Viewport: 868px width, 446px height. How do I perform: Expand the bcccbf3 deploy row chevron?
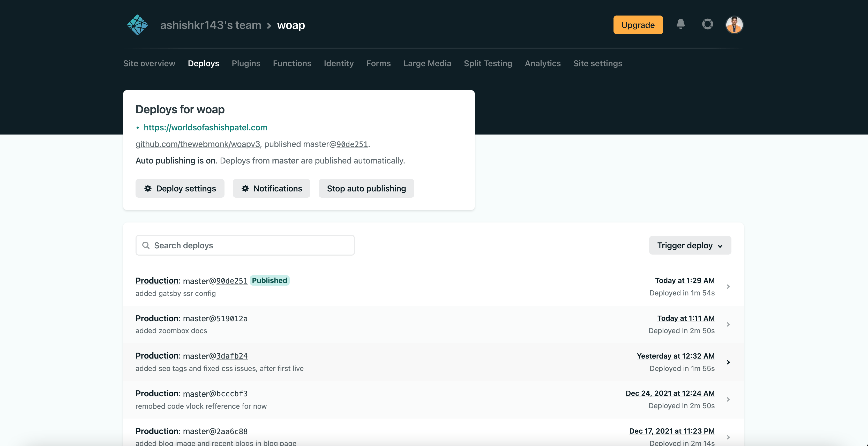728,399
